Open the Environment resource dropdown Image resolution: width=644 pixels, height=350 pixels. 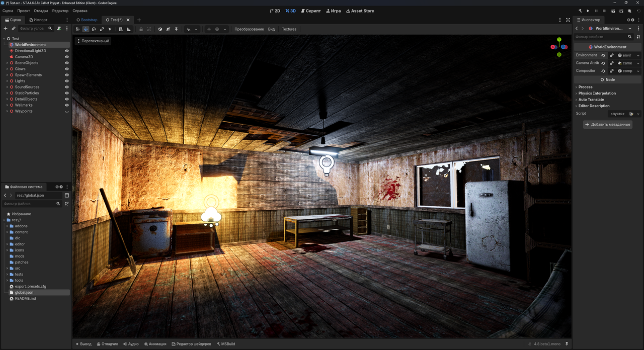(638, 55)
